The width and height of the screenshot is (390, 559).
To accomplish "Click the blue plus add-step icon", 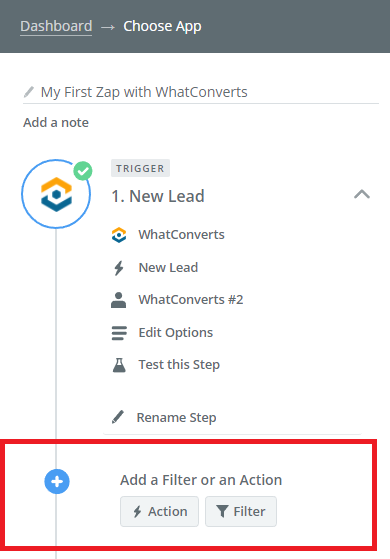I will [x=57, y=481].
